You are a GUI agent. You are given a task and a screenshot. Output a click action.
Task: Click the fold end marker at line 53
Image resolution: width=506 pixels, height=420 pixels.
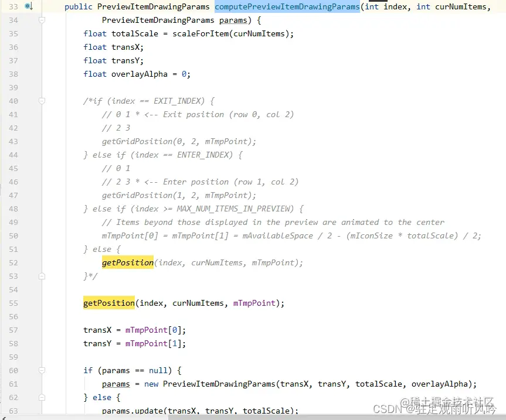click(x=42, y=276)
